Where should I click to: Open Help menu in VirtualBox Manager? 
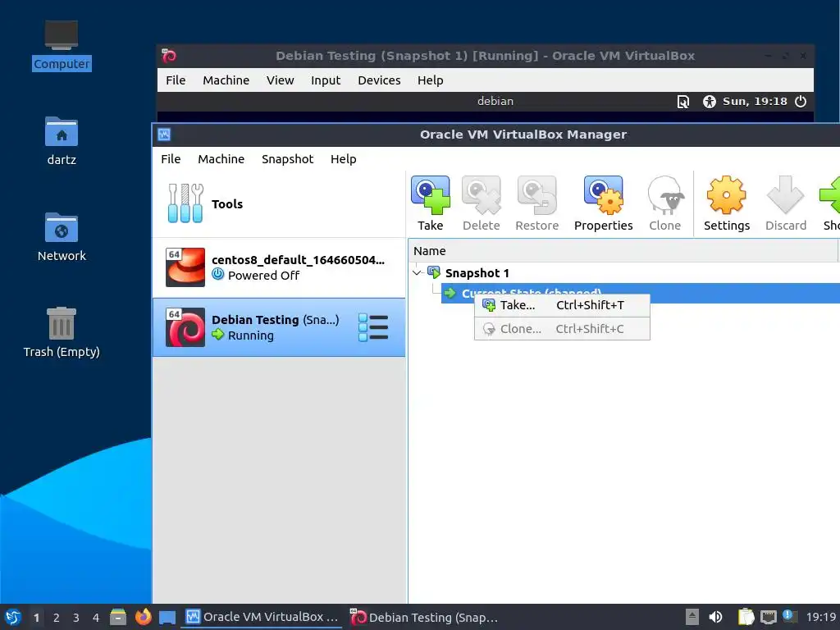tap(343, 159)
